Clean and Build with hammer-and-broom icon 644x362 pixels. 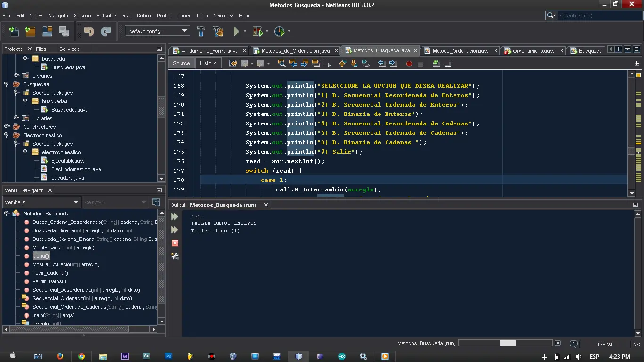[x=218, y=32]
